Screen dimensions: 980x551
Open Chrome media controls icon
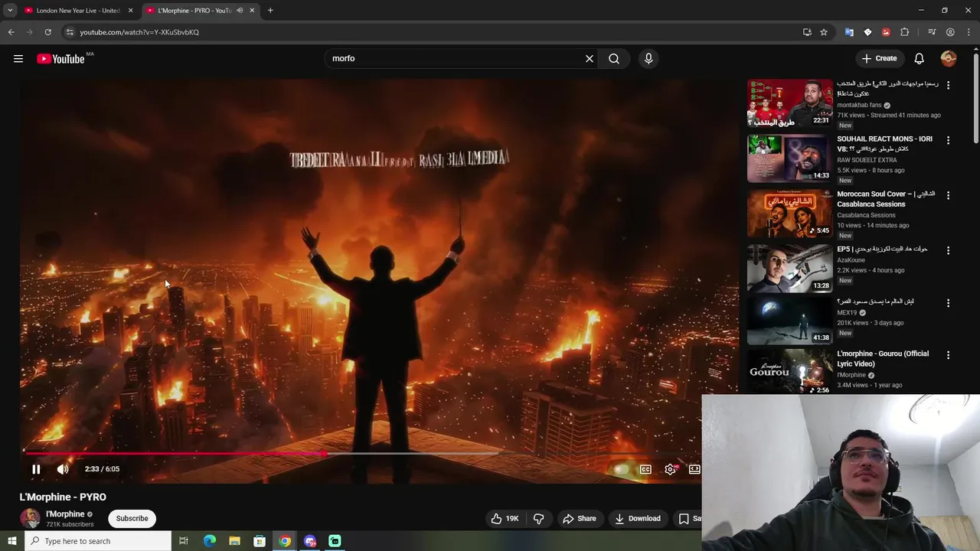coord(932,32)
